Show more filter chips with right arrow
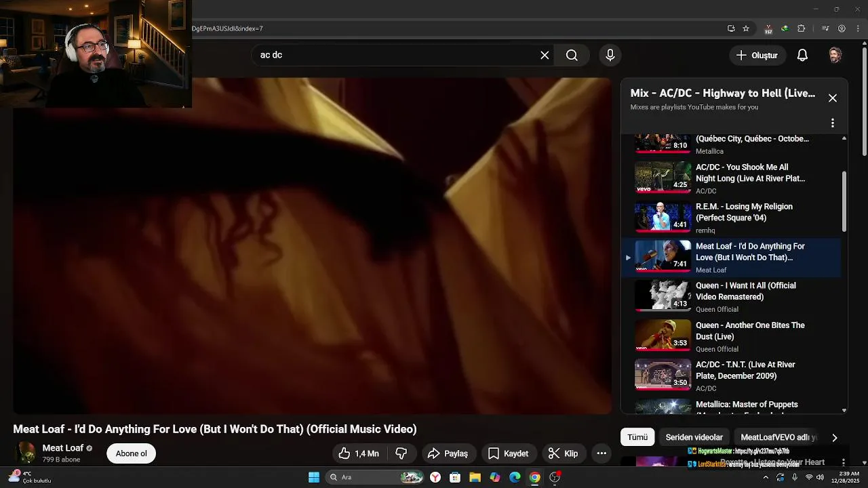Image resolution: width=868 pixels, height=488 pixels. pyautogui.click(x=835, y=438)
